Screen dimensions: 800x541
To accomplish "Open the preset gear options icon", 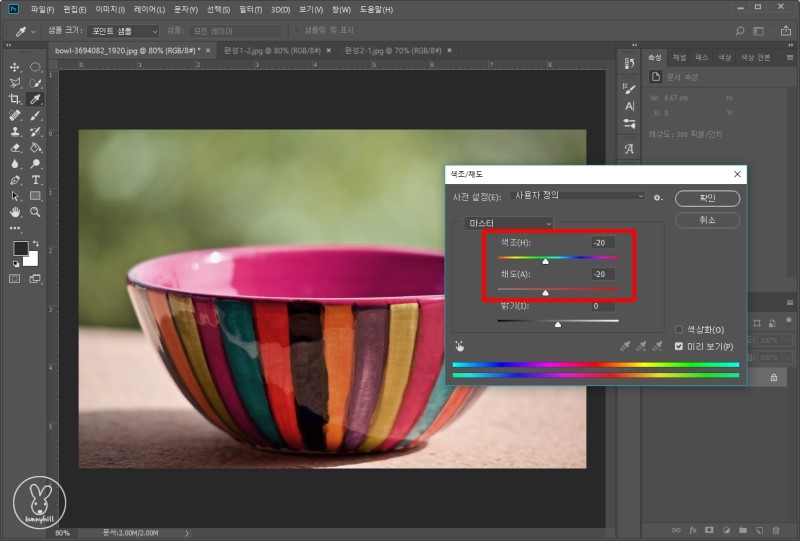I will tap(658, 198).
